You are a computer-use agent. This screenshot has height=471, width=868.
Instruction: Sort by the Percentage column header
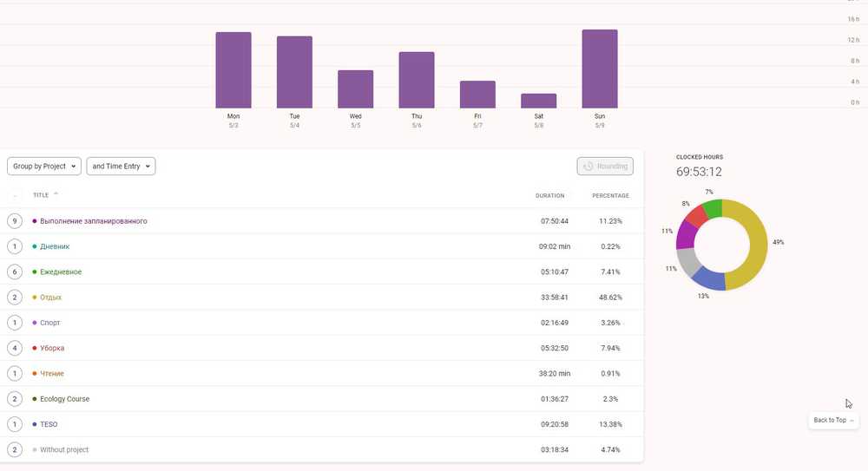point(610,196)
